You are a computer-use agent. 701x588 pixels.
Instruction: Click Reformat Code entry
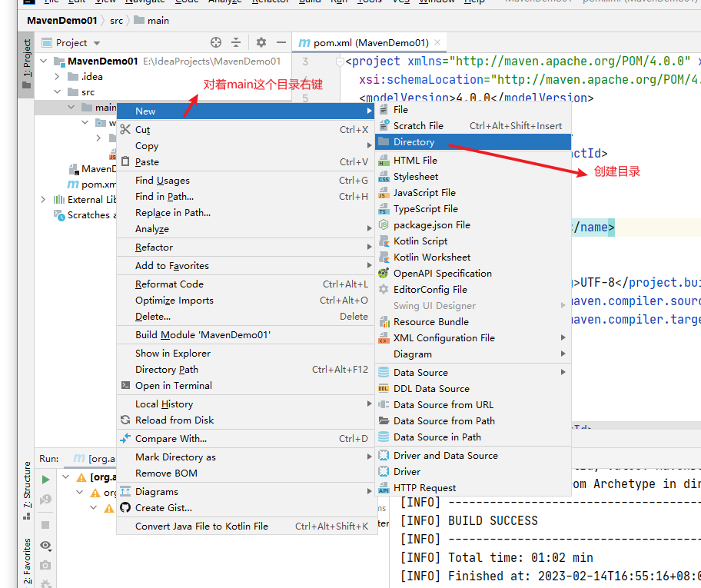pyautogui.click(x=245, y=284)
